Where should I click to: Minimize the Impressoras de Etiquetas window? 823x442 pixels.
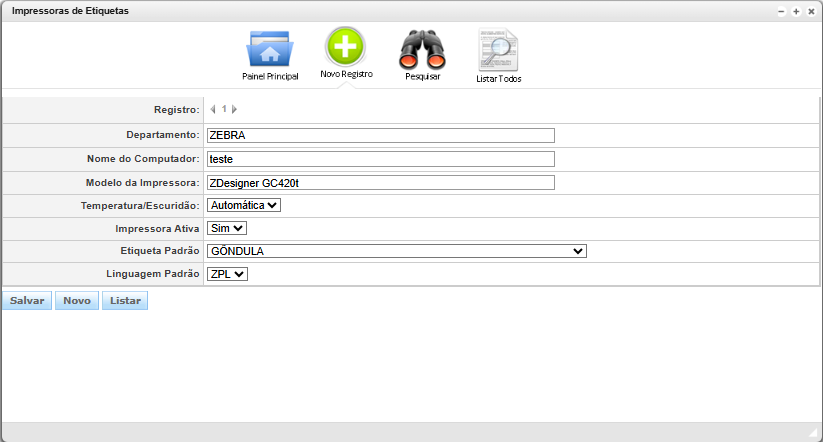point(780,11)
